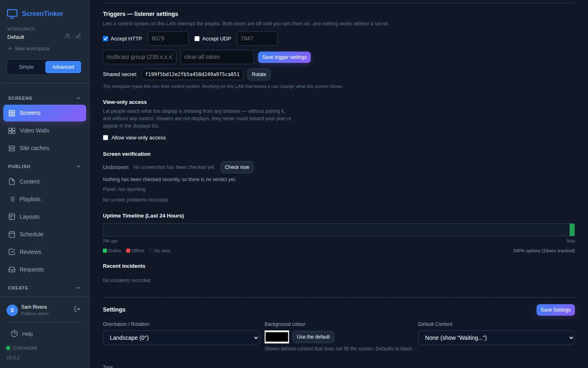
Task: Click the green Connected status dot
Action: click(8, 348)
